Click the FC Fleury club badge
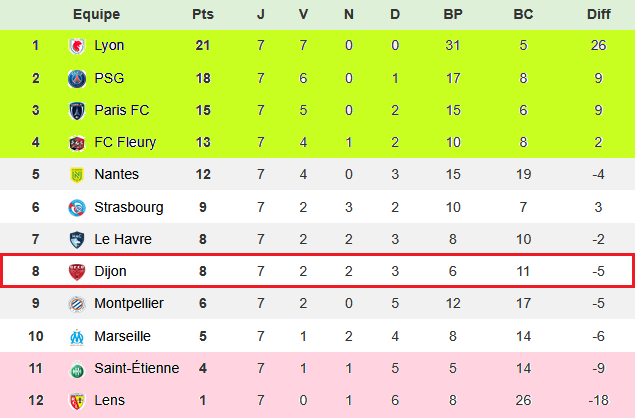This screenshot has width=635, height=418. pyautogui.click(x=76, y=142)
